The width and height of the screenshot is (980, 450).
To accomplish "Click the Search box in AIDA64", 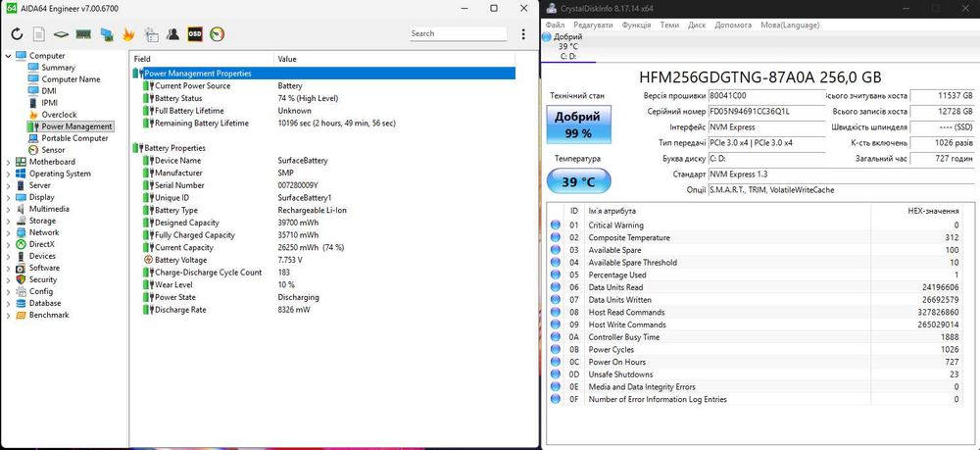I will (458, 33).
